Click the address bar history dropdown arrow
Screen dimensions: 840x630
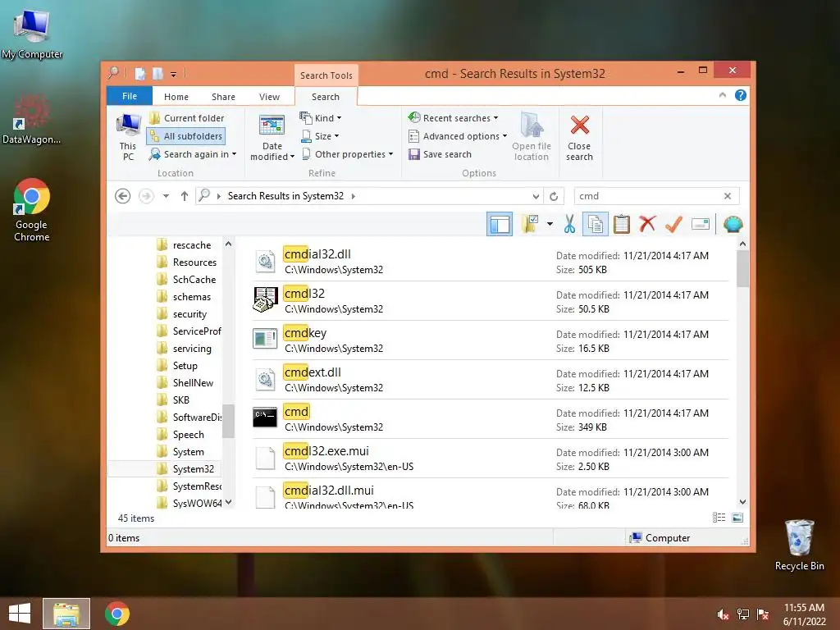tap(535, 196)
